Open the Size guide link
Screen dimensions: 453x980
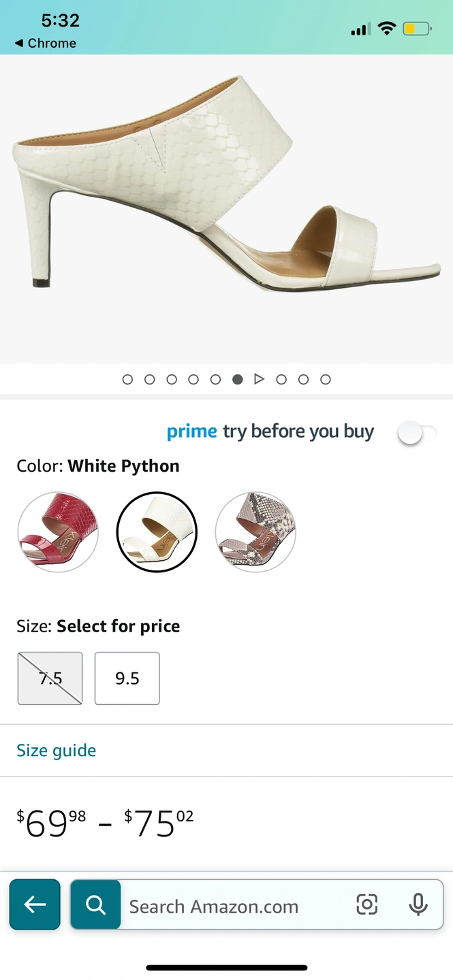point(57,751)
